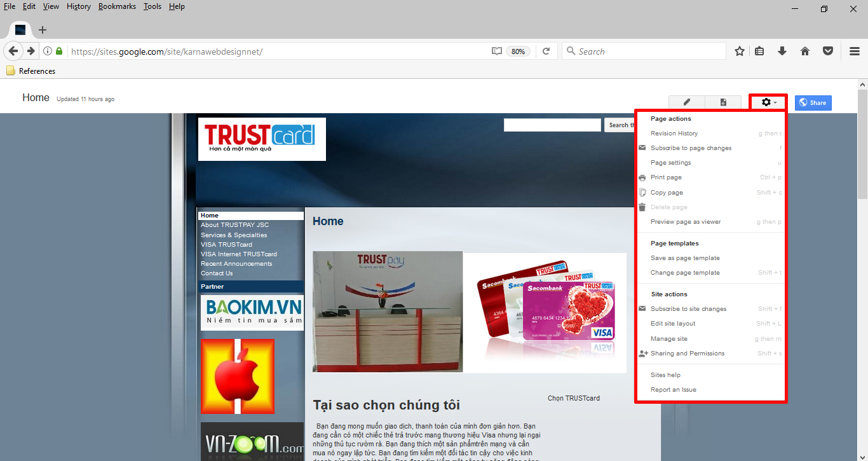Click the 80% zoom level indicator

coord(518,51)
